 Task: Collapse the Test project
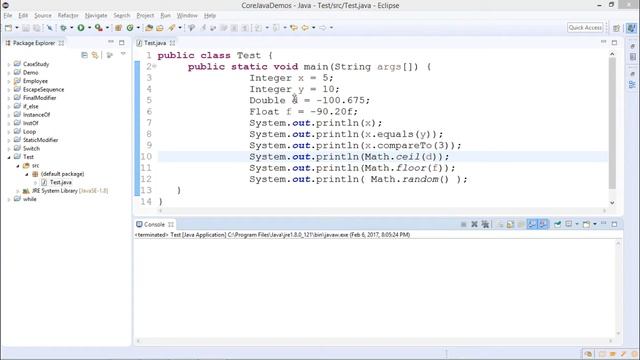[x=9, y=157]
